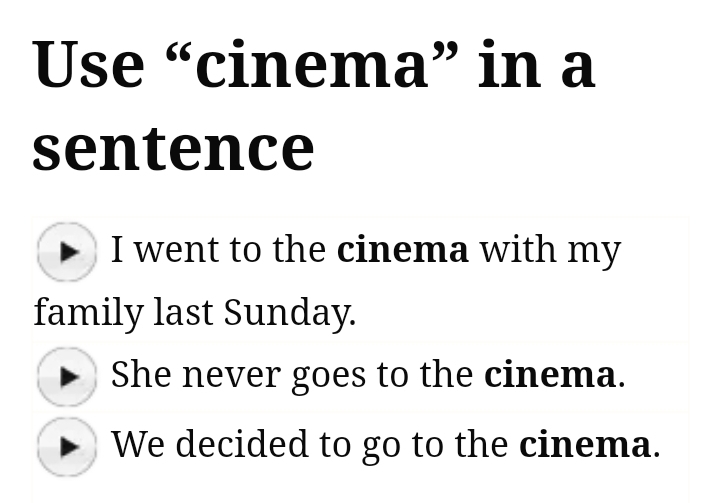Click bold "cinema" in the first sentence
Image resolution: width=720 pixels, height=503 pixels.
point(402,250)
